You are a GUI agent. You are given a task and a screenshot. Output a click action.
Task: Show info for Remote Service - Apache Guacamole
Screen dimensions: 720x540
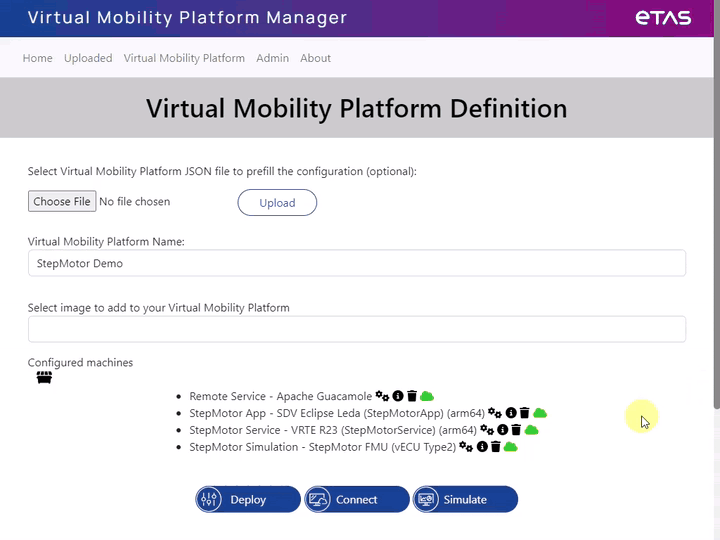point(398,395)
